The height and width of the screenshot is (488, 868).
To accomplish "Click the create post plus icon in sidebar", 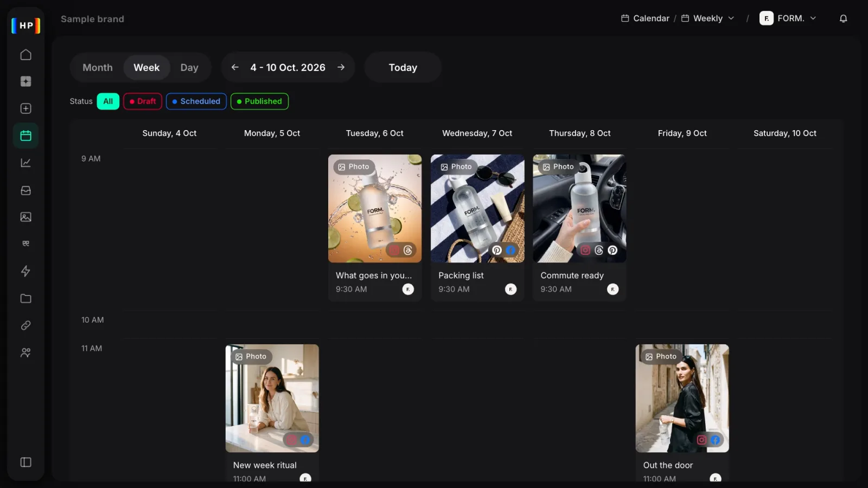I will (x=25, y=108).
